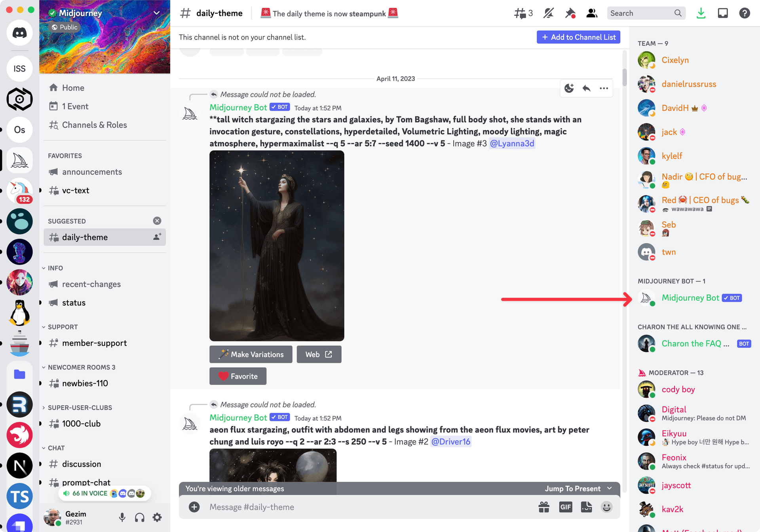Click the Midjourney Bot icon in sidebar

646,298
